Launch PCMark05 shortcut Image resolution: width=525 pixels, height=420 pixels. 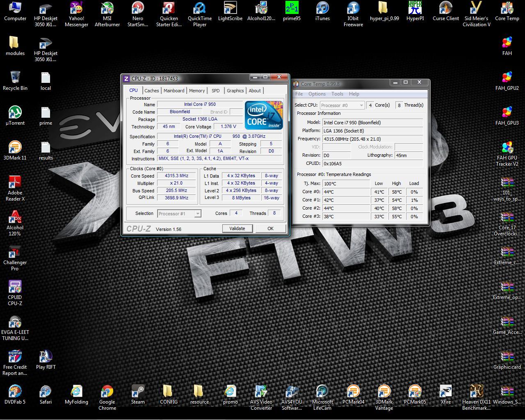(x=415, y=395)
